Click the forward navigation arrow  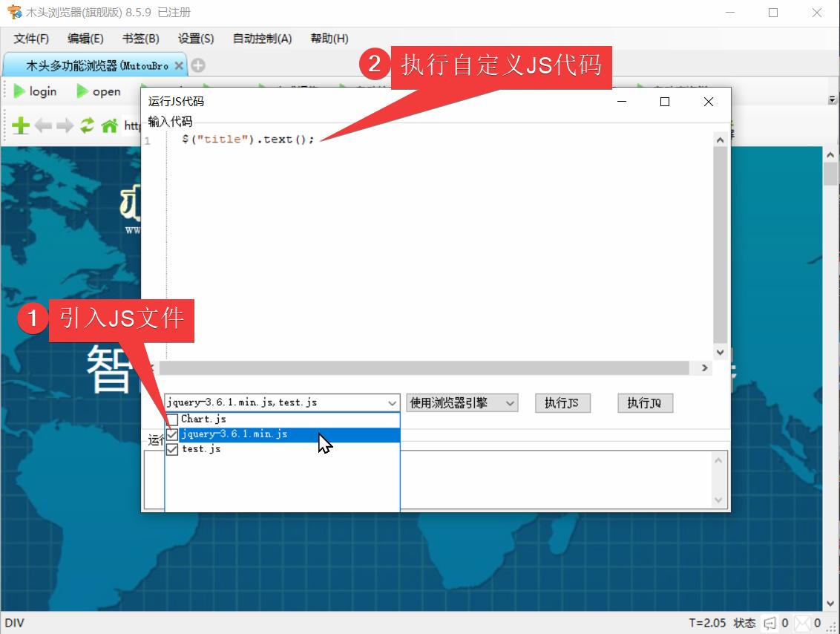[65, 125]
